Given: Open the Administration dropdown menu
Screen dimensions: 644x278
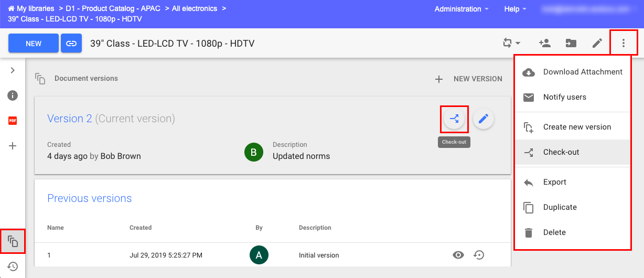Looking at the screenshot, I should point(461,9).
